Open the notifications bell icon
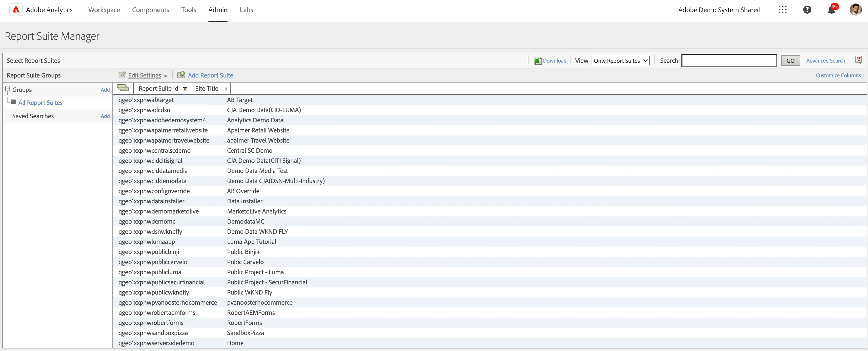868x351 pixels. [831, 10]
